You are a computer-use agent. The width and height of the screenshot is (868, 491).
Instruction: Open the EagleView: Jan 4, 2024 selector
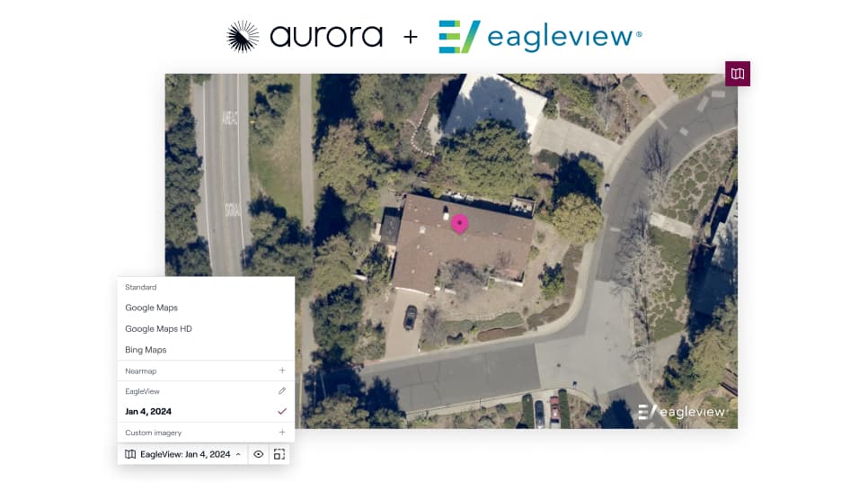(x=182, y=454)
